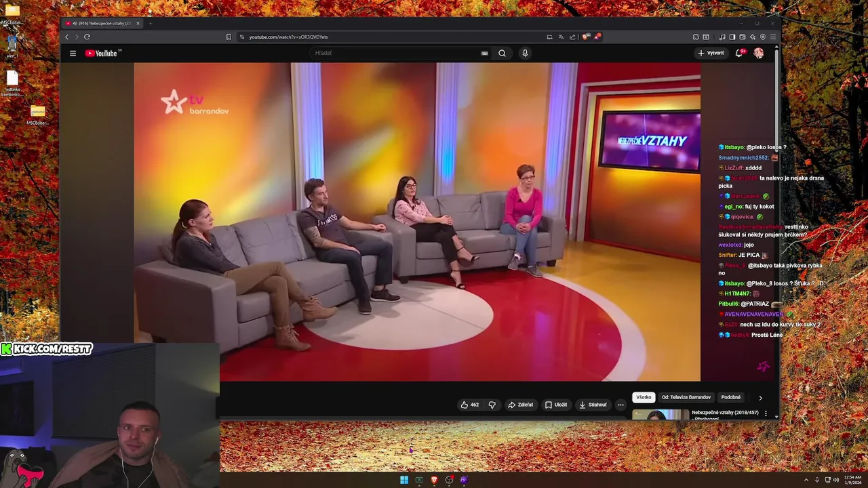Open the Brave Shields lion icon
This screenshot has width=868, height=488.
pyautogui.click(x=585, y=37)
